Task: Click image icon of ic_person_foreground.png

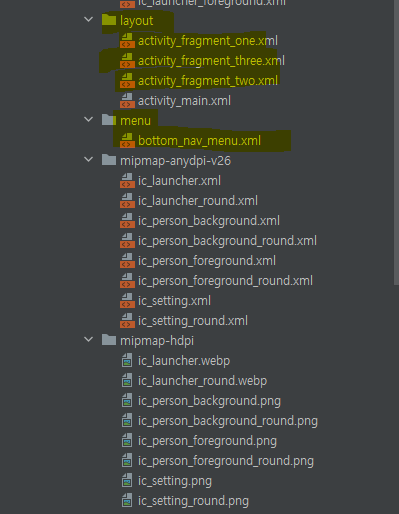Action: tap(127, 441)
